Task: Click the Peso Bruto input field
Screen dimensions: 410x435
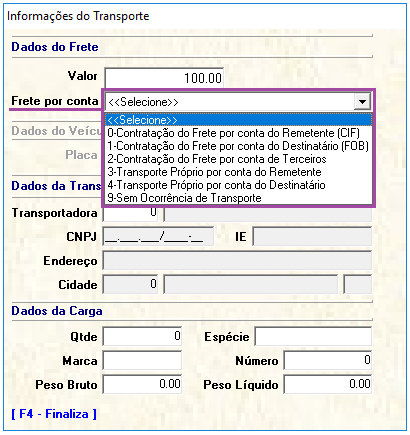Action: 142,385
